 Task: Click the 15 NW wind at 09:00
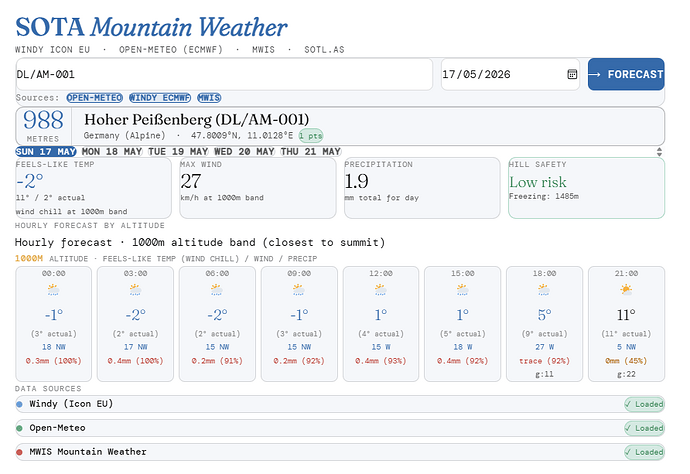point(299,347)
